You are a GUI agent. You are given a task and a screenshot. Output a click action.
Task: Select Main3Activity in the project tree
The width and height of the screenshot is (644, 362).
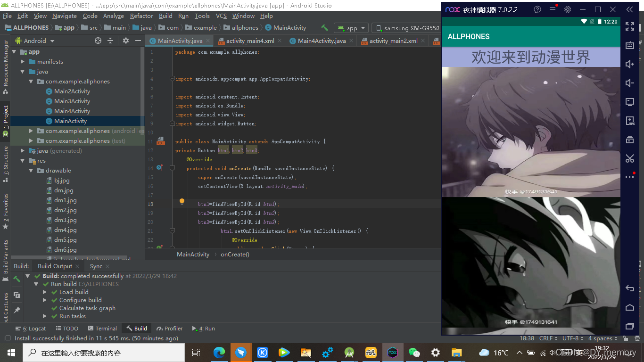pyautogui.click(x=72, y=101)
